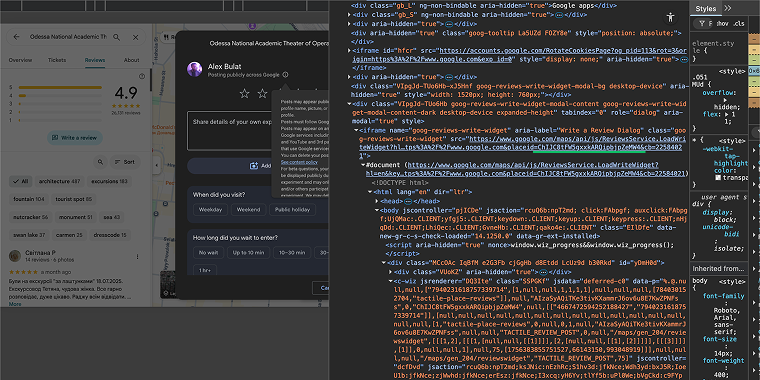Image resolution: width=760 pixels, height=380 pixels.
Task: Open Світлана Р reviewer profile picture
Action: 15,255
